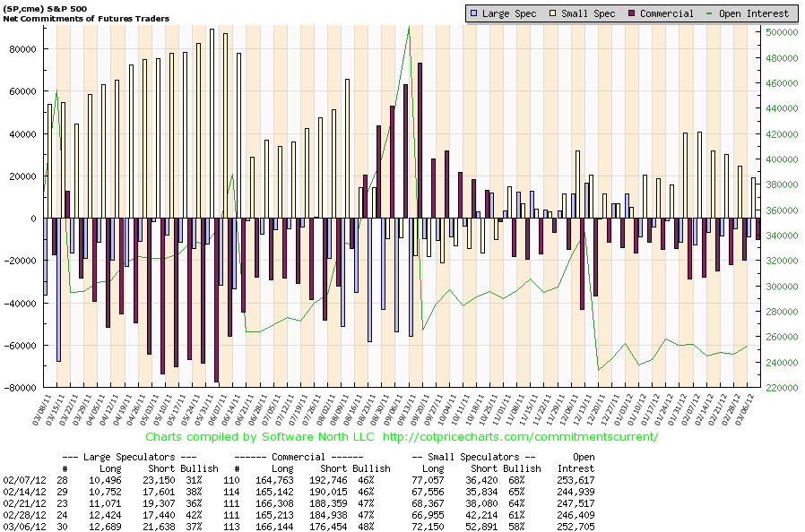
Task: Click the open interest value 253,617
Action: [576, 480]
